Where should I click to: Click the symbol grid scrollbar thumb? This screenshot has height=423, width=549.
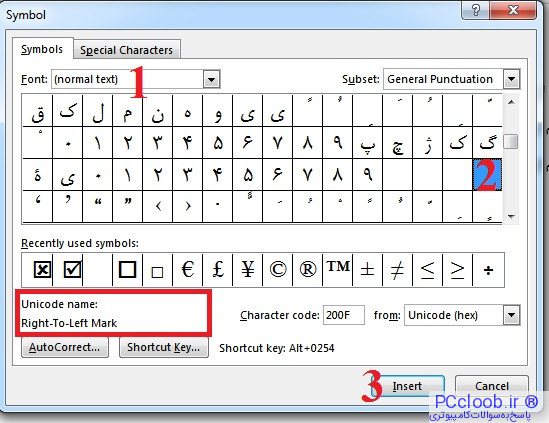(x=511, y=142)
